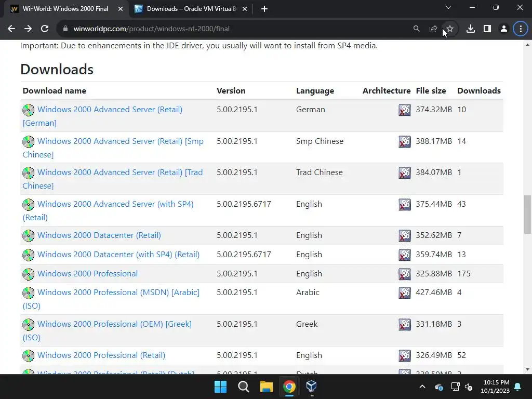Click the URL in the address bar
Screen dimensions: 532x399
pyautogui.click(x=151, y=29)
